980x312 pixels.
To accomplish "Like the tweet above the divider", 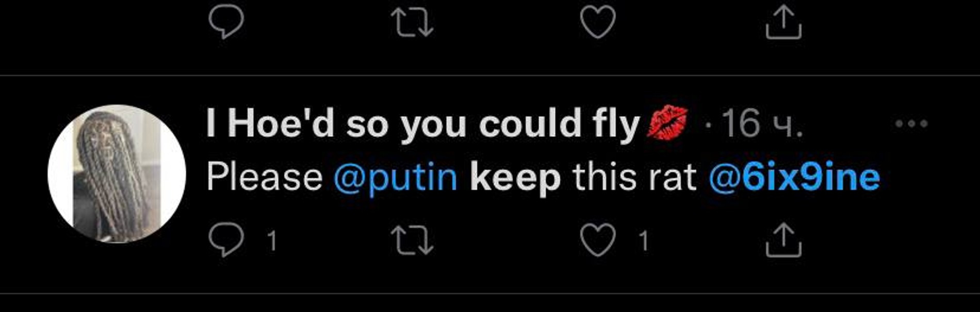I will pyautogui.click(x=598, y=22).
